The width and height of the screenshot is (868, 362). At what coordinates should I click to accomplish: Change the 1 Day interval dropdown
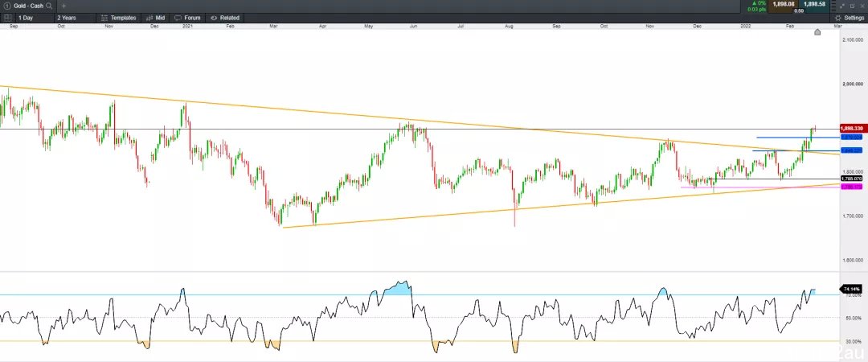point(35,18)
